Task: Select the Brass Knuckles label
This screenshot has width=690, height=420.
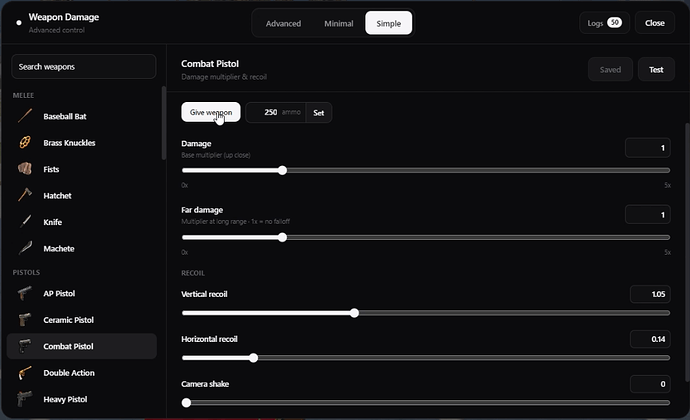Action: tap(69, 143)
